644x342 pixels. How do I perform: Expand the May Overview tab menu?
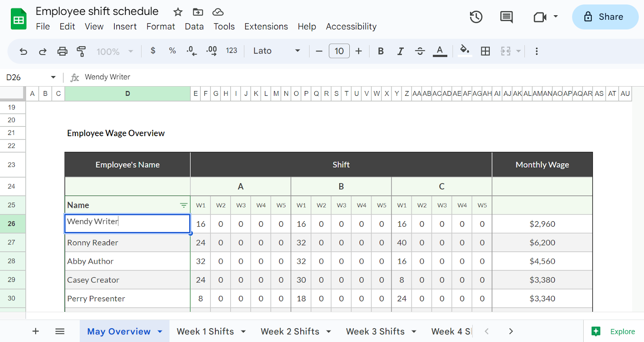(x=160, y=332)
